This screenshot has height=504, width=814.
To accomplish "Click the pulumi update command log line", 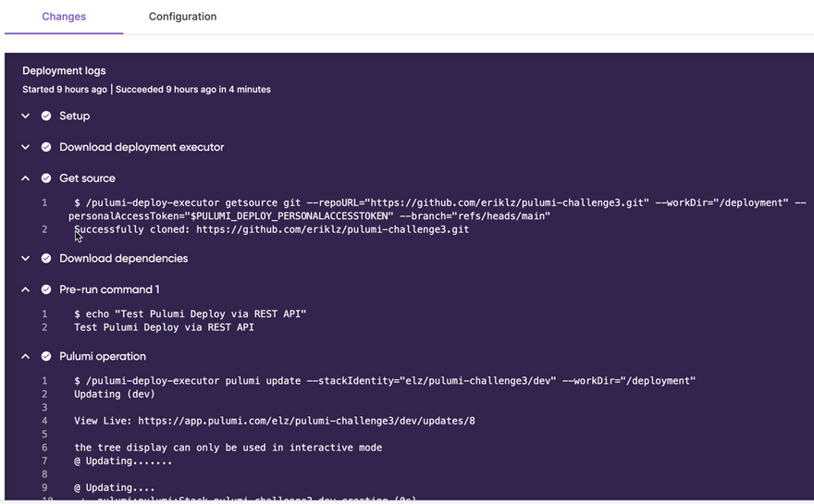I will pos(385,381).
